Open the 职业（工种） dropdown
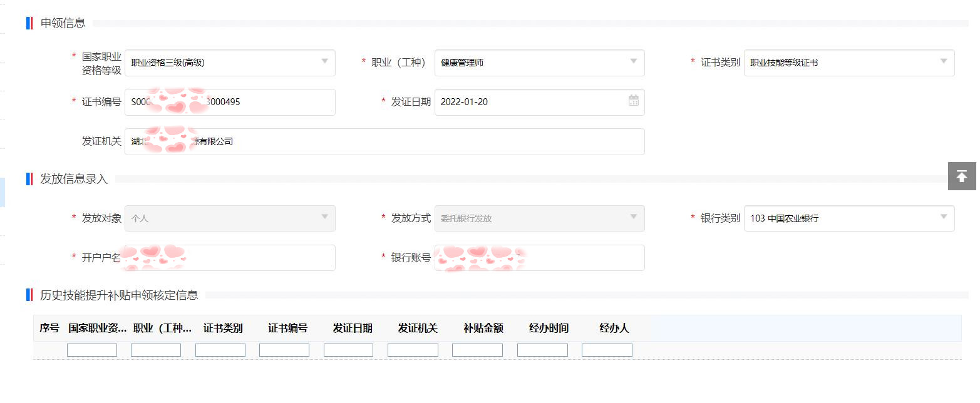 pyautogui.click(x=633, y=61)
